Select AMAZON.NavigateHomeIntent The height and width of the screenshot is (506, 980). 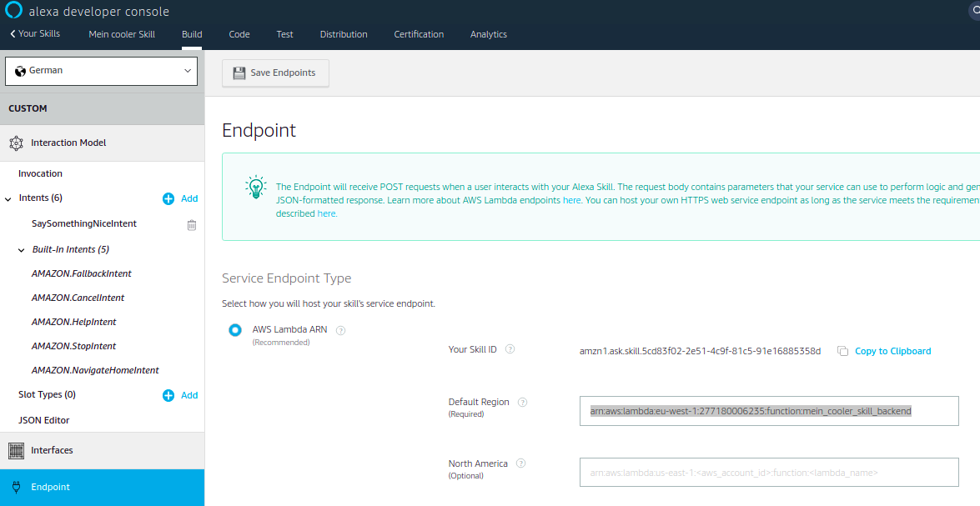(x=95, y=370)
